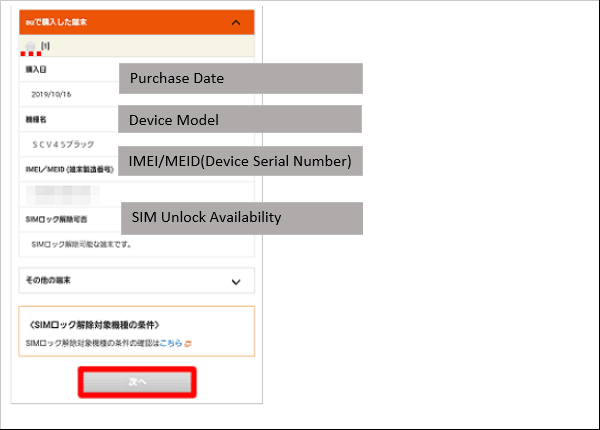Collapse the auで購入した端末 section chevron

[x=235, y=21]
